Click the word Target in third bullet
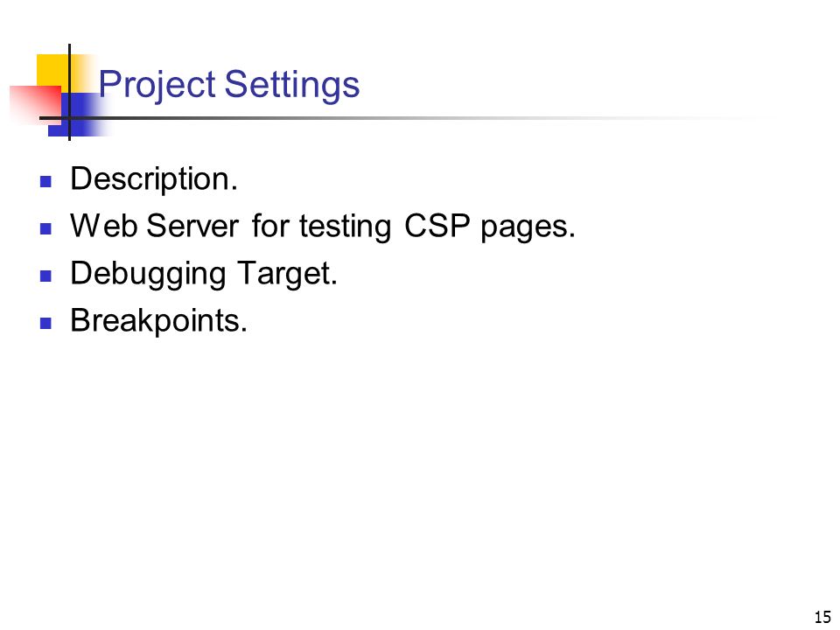Viewport: 840px width, 630px height. [x=287, y=275]
